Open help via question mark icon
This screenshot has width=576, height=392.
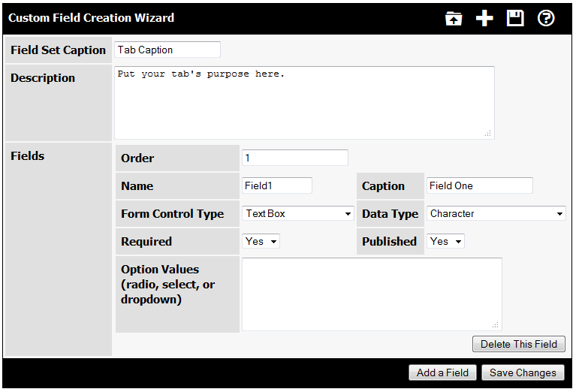(546, 18)
